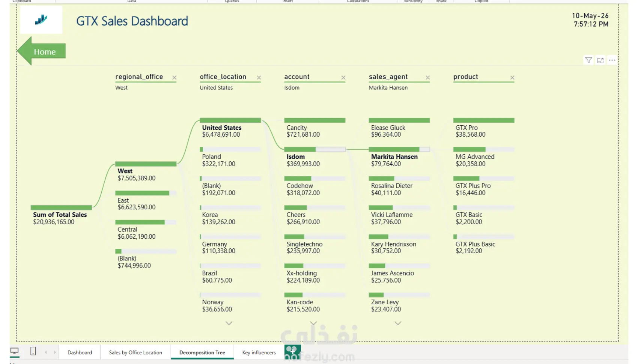This screenshot has width=638, height=364.
Task: Open the Dashboard page tab
Action: click(80, 352)
